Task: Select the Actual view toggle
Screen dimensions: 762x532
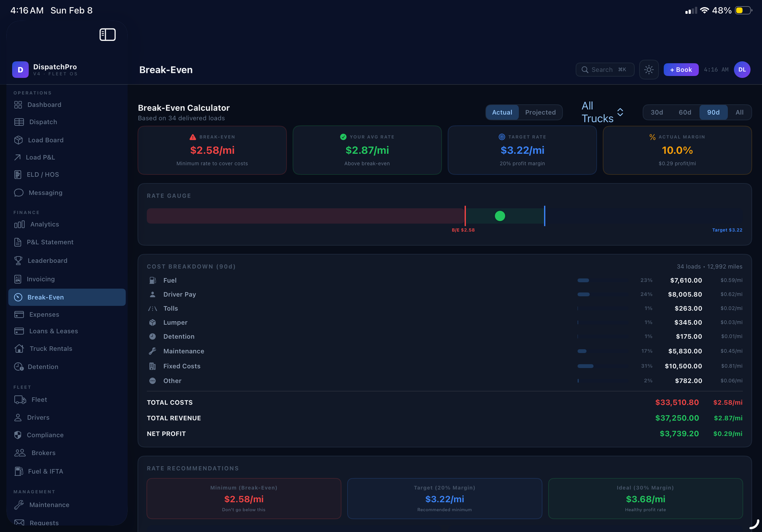Action: tap(502, 112)
